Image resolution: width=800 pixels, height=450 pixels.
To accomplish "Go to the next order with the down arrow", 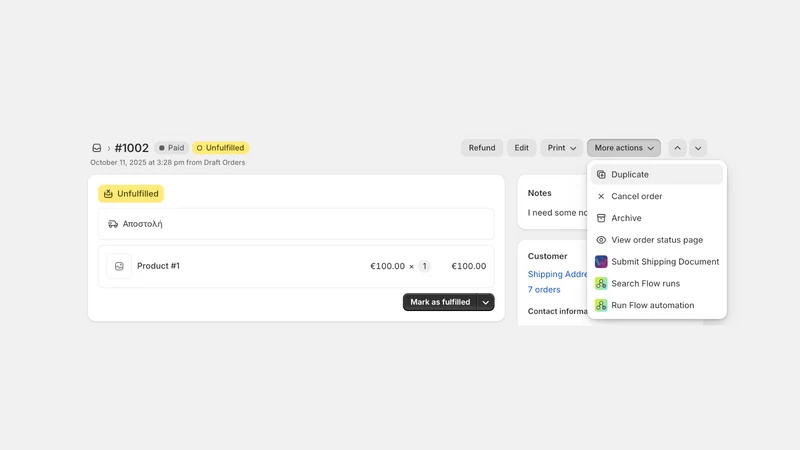I will (x=698, y=148).
